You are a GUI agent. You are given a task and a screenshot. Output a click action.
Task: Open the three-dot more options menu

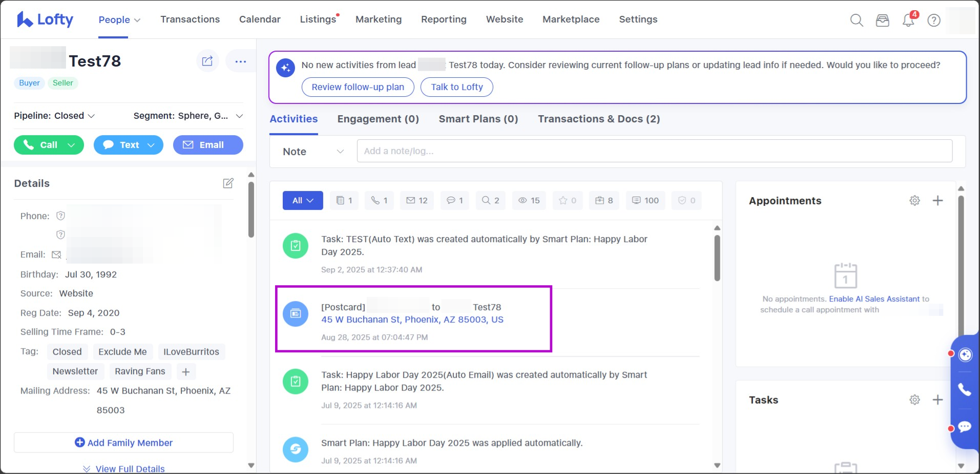240,61
